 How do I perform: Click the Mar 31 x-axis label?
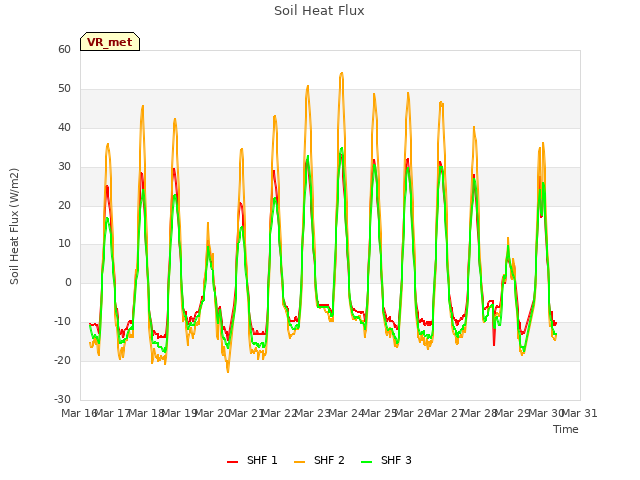coord(580,413)
